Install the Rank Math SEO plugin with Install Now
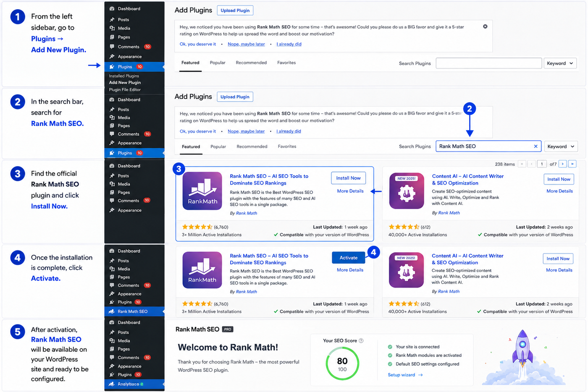This screenshot has height=392, width=588. point(348,178)
